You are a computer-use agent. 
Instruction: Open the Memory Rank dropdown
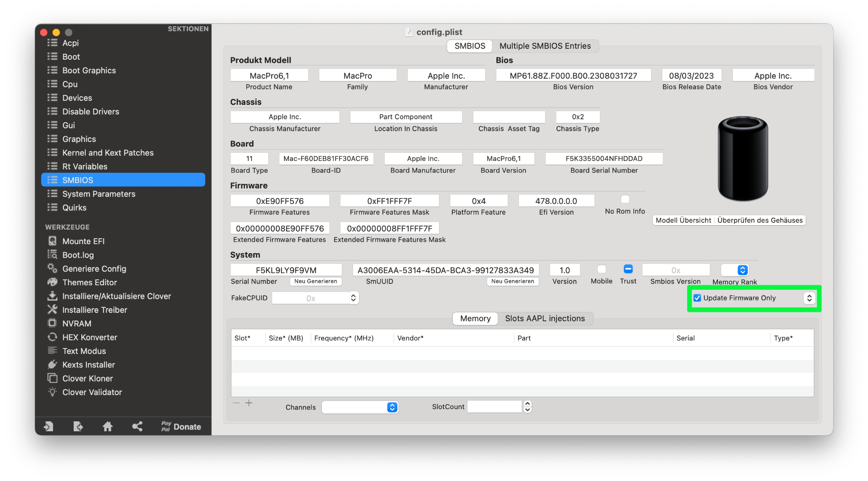tap(742, 270)
